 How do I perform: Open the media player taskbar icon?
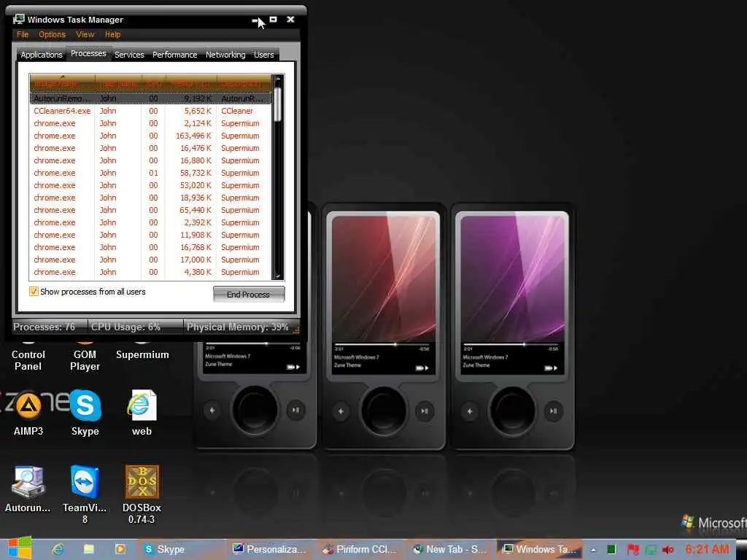[120, 549]
